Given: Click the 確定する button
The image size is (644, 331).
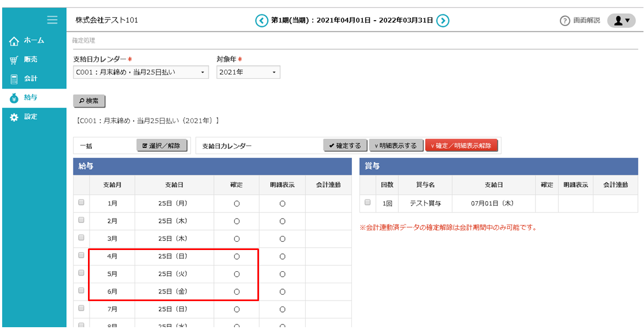Looking at the screenshot, I should pyautogui.click(x=345, y=146).
